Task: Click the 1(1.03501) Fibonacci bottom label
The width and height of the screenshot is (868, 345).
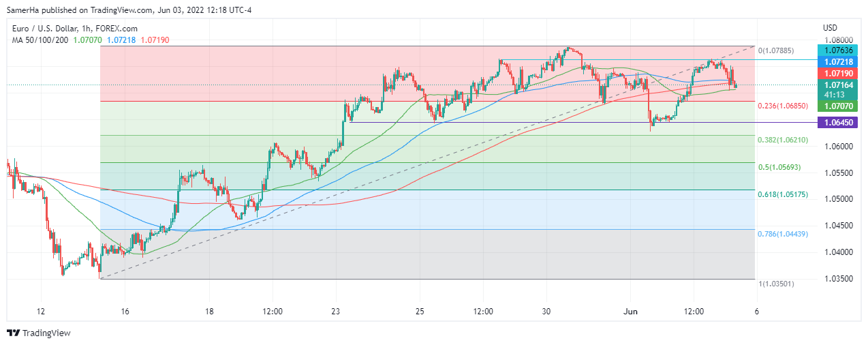Action: 775,283
